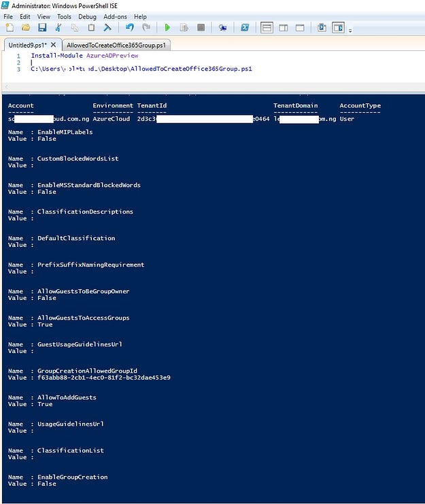
Task: Show the script pane on right layout icon
Action: (284, 28)
